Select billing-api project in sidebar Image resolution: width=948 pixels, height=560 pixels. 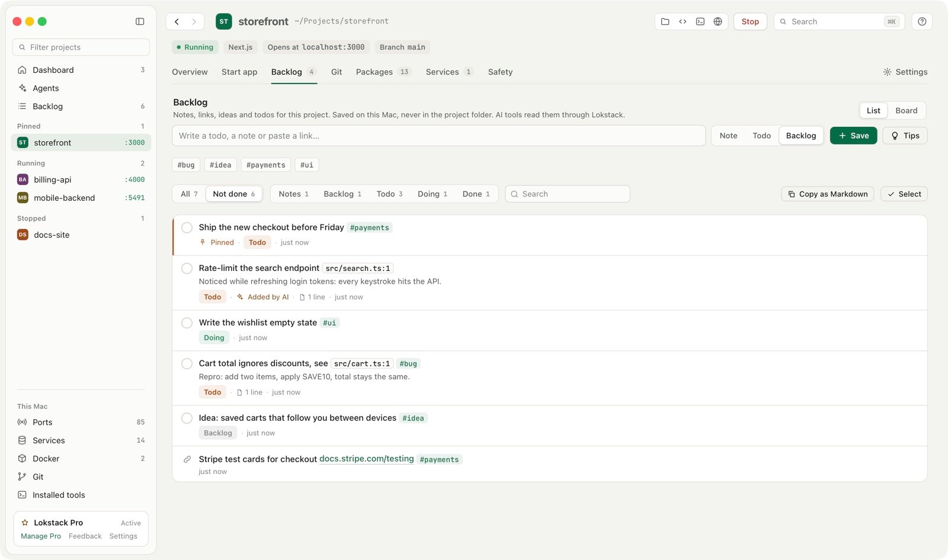(x=81, y=180)
